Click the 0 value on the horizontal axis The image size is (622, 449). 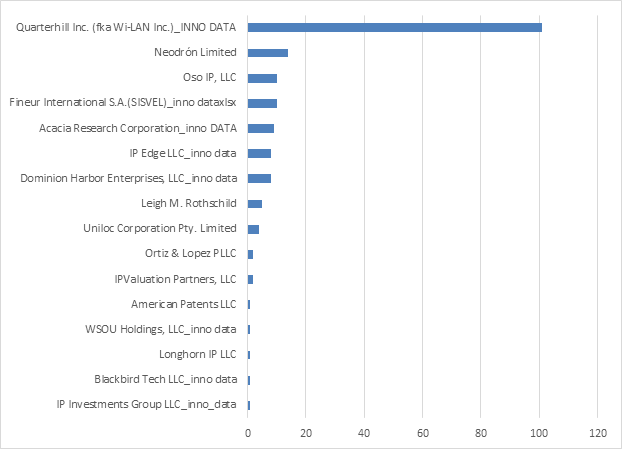click(248, 433)
